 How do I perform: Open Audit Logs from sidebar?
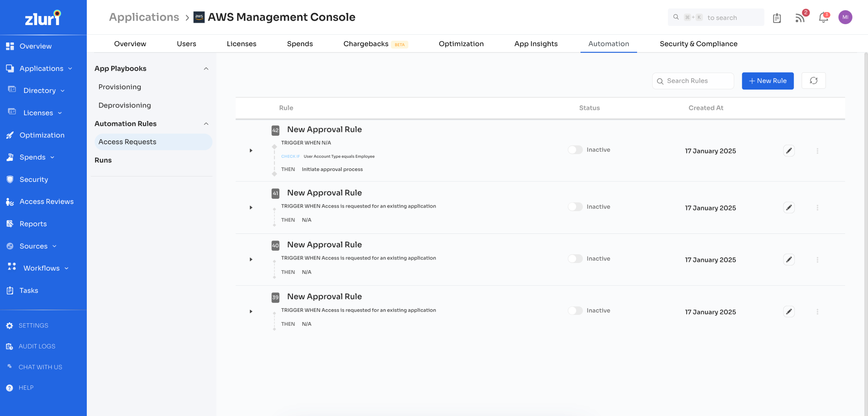click(x=37, y=346)
